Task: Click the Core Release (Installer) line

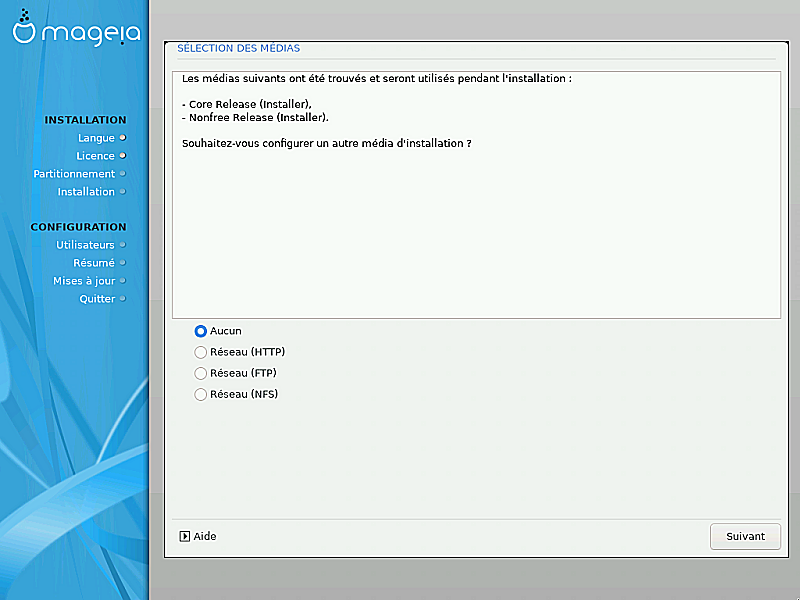Action: point(247,105)
